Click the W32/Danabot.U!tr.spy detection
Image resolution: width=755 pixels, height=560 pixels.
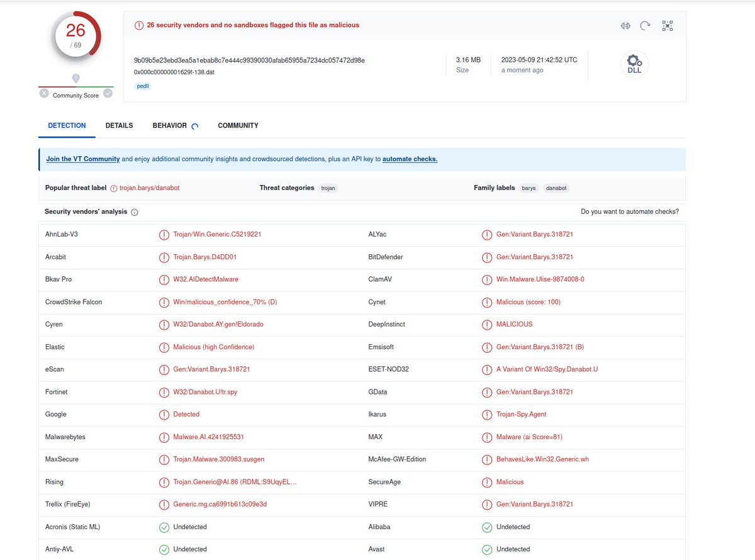[205, 392]
